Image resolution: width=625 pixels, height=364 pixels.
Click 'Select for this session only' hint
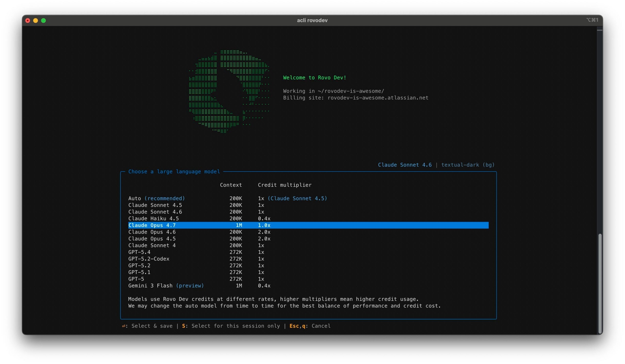tap(231, 326)
